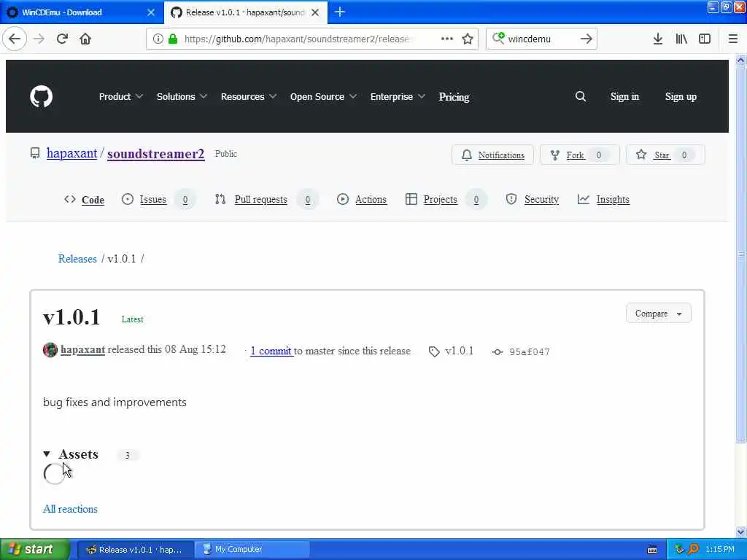
Task: Switch to the Issues tab
Action: (x=158, y=200)
